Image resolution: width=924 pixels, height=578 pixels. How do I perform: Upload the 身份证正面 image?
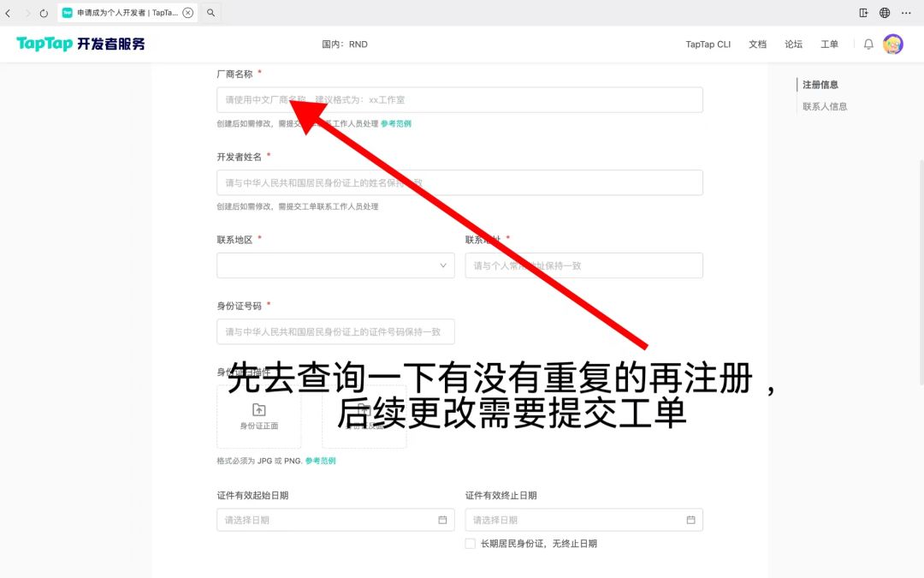coord(258,416)
